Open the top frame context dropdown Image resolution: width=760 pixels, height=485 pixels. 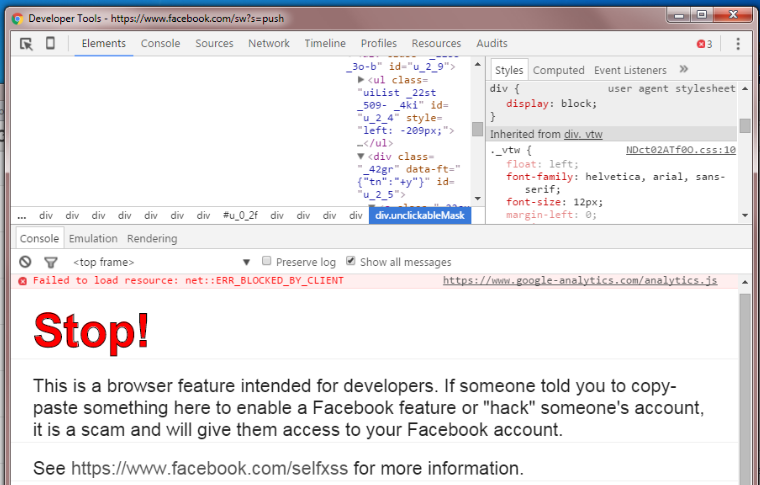[x=161, y=262]
